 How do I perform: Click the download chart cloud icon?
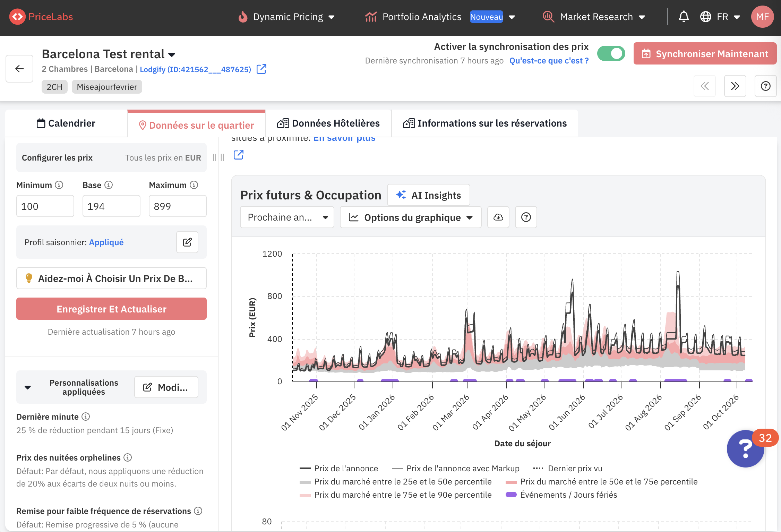tap(498, 217)
